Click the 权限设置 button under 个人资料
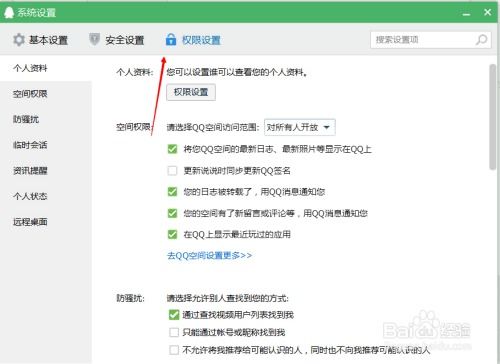This screenshot has height=364, width=500. (x=191, y=92)
